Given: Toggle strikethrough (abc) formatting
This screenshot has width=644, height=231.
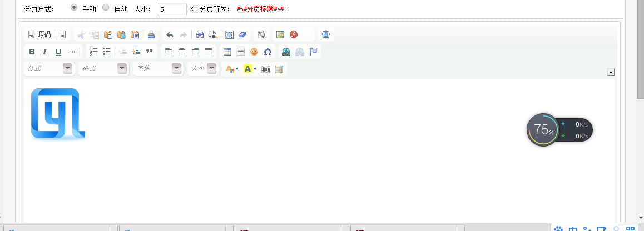Looking at the screenshot, I should point(72,52).
